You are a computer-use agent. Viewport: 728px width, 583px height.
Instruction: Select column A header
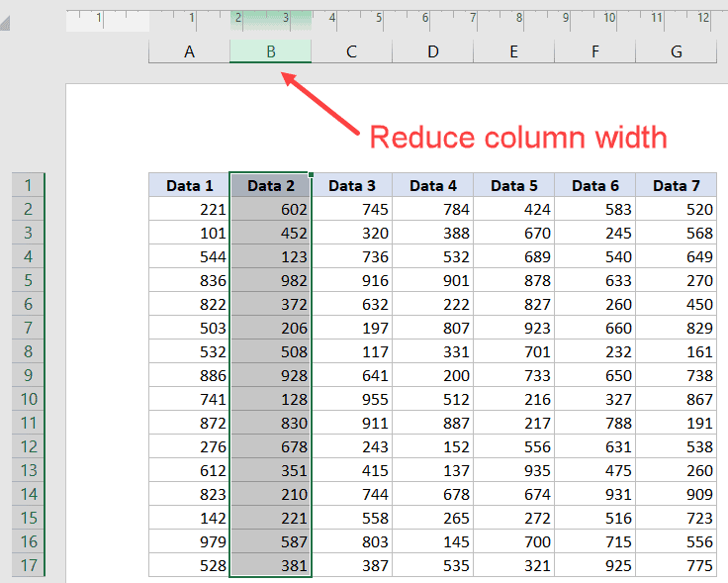pyautogui.click(x=189, y=51)
